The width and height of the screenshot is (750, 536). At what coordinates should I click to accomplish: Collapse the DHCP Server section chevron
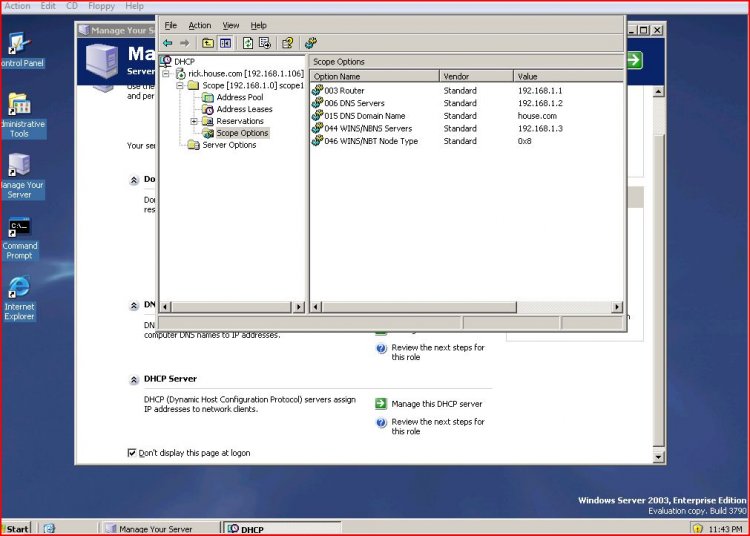pos(134,380)
